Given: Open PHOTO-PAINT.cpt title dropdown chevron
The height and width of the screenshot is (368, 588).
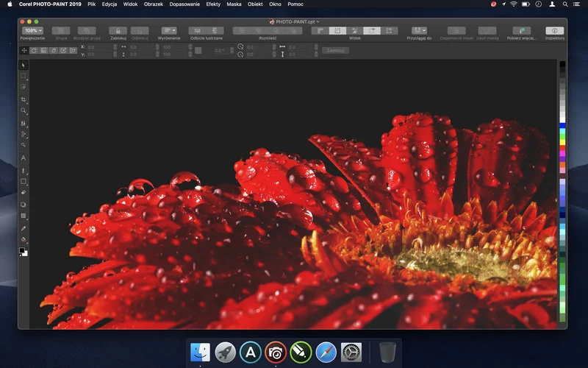Looking at the screenshot, I should tap(318, 22).
